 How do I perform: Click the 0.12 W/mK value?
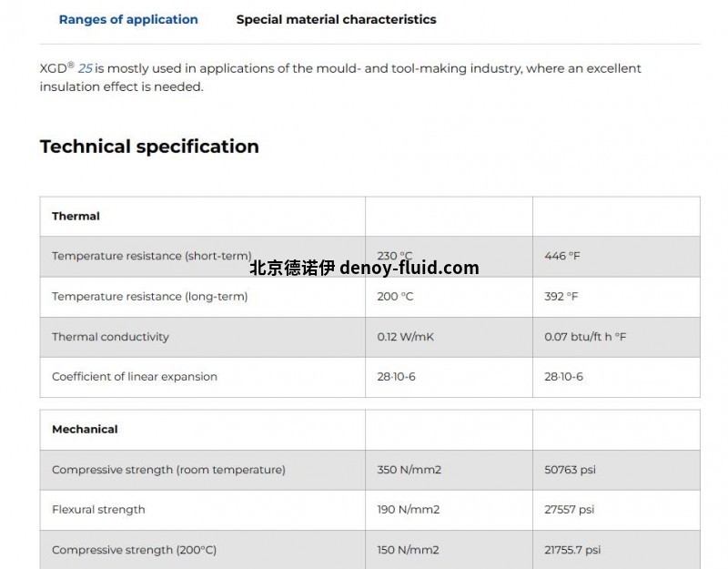click(406, 337)
